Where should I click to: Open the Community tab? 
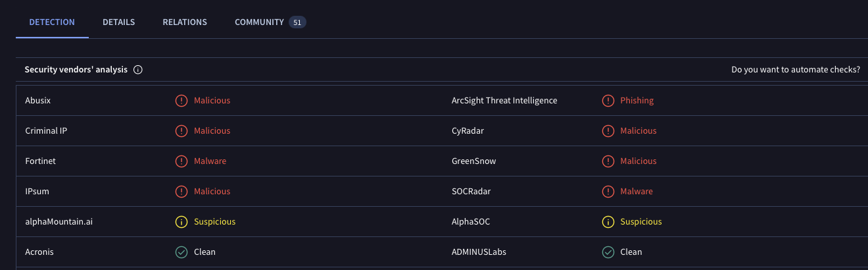259,22
